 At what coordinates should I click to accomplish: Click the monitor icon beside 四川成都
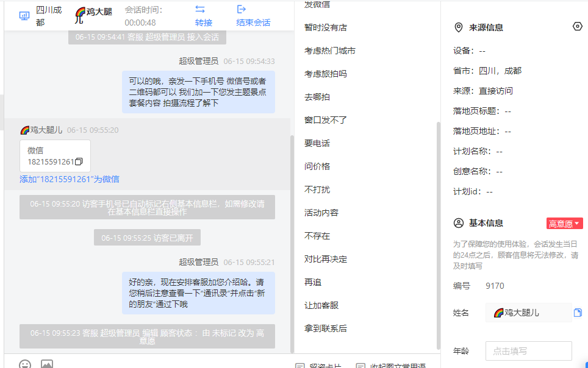point(24,16)
